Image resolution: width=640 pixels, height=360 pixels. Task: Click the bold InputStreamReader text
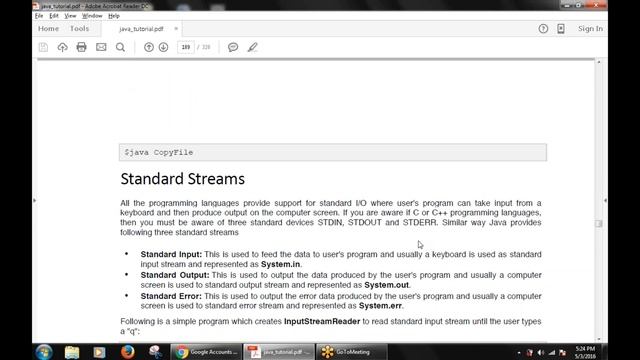point(322,321)
